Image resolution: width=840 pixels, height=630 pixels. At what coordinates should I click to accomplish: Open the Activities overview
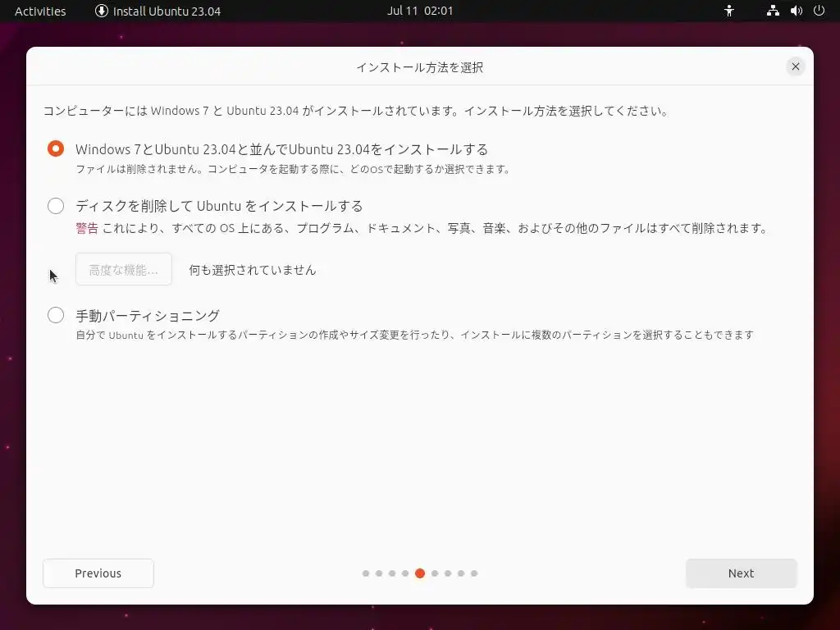click(x=40, y=11)
